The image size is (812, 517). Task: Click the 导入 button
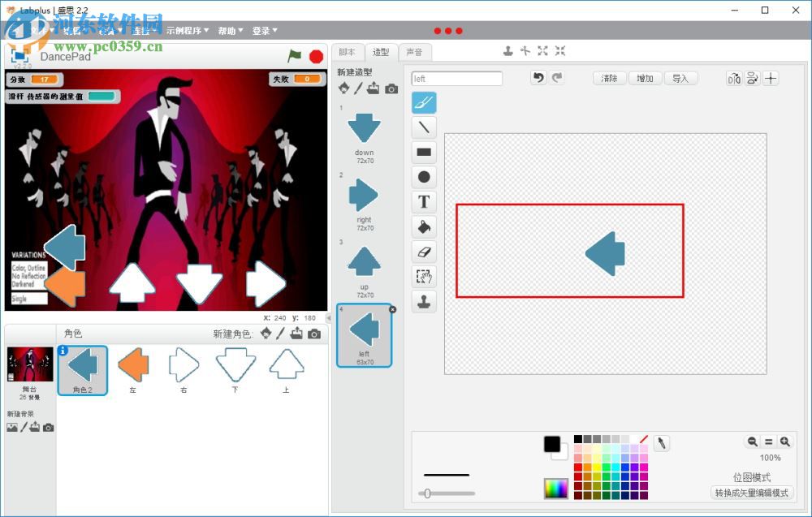[680, 78]
